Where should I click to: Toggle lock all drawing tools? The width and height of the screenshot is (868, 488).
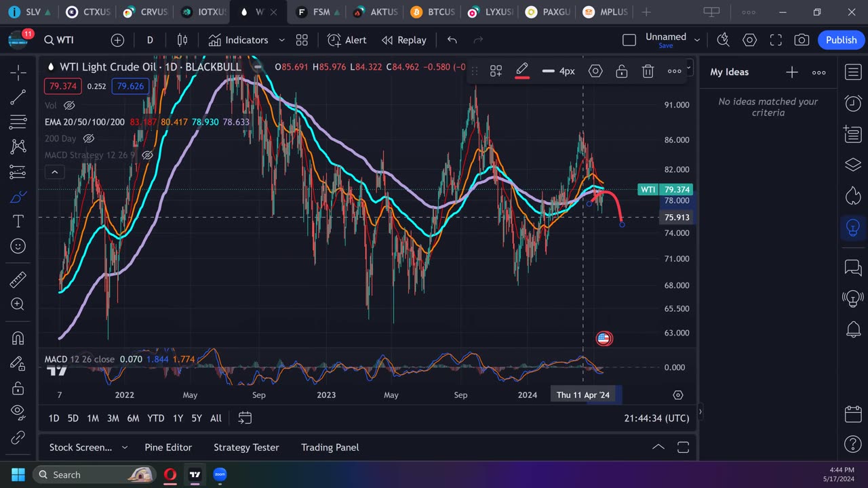point(18,388)
